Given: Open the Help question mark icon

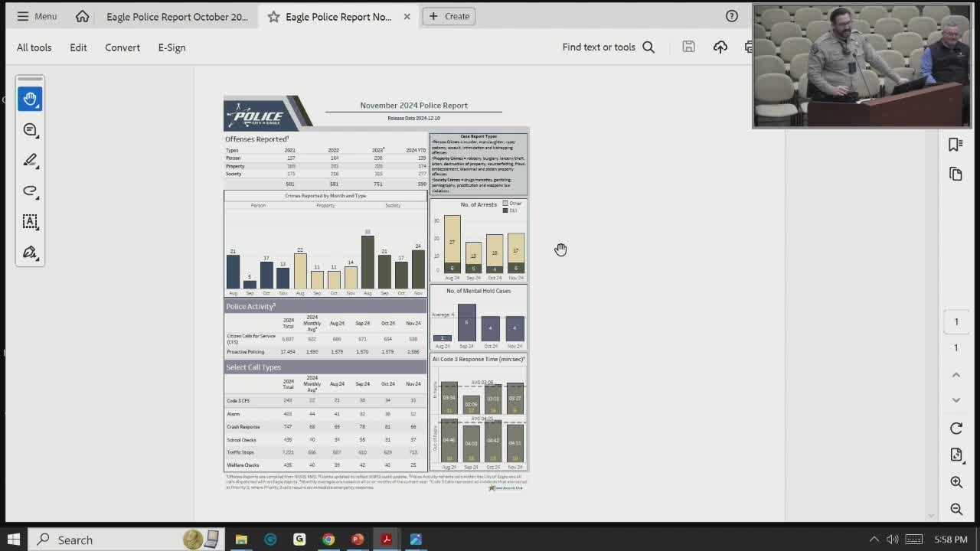Looking at the screenshot, I should (732, 16).
